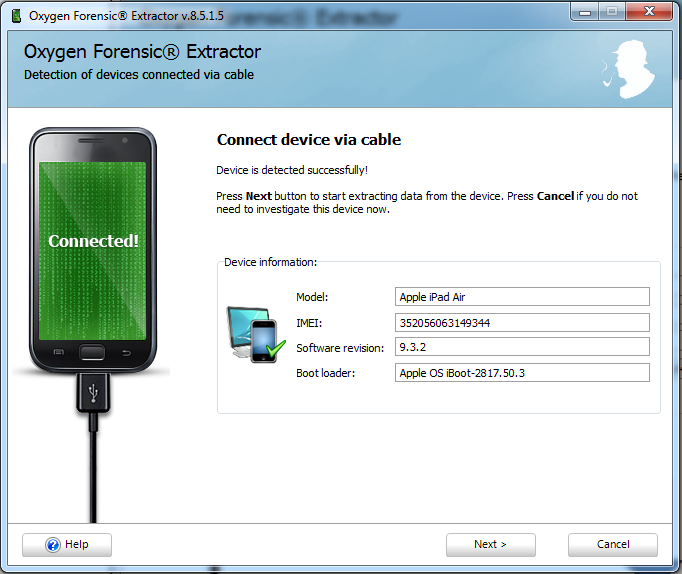Screen dimensions: 682x574
Task: Click the 'Device information:' group label
Action: (x=271, y=262)
